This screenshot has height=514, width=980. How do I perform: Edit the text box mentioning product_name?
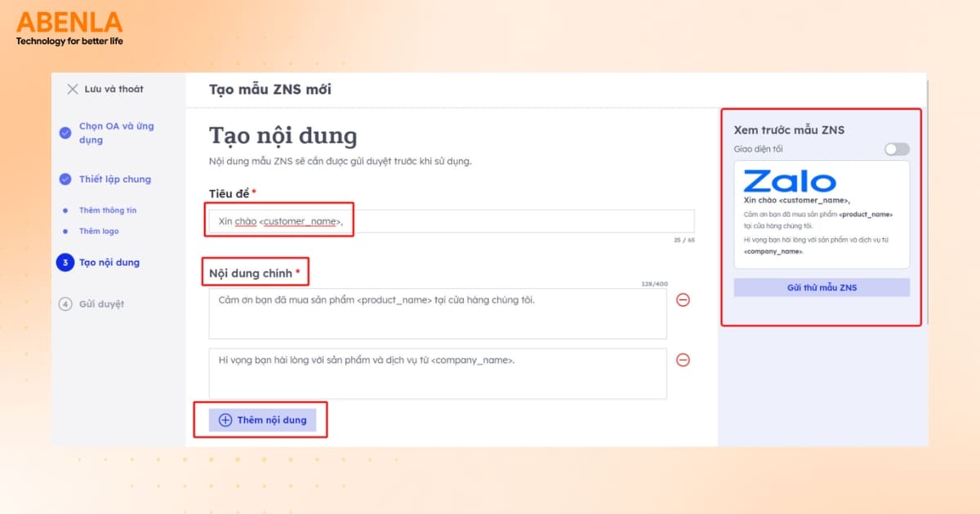[438, 313]
